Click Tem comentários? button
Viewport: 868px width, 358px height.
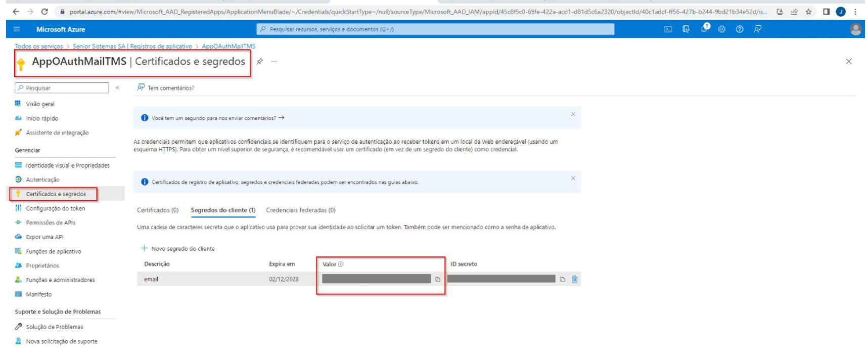pyautogui.click(x=165, y=87)
